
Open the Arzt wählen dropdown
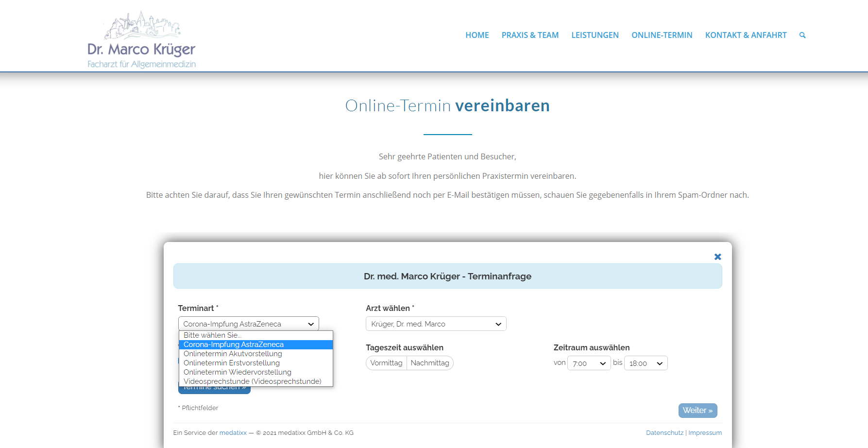click(x=436, y=324)
